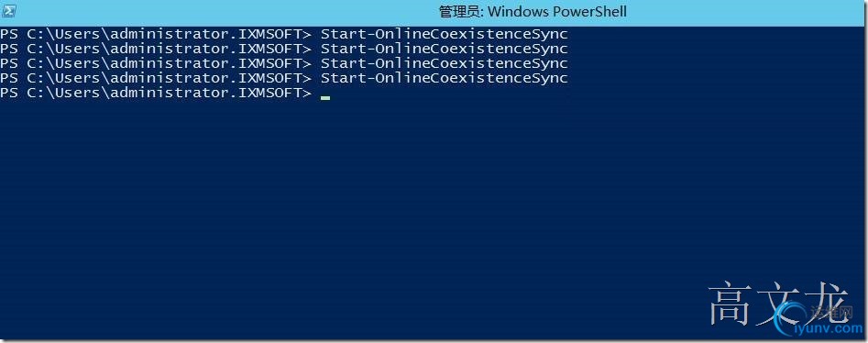This screenshot has height=343, width=868.
Task: Click the third Start-OnlineCoexistenceSync command
Action: point(445,63)
